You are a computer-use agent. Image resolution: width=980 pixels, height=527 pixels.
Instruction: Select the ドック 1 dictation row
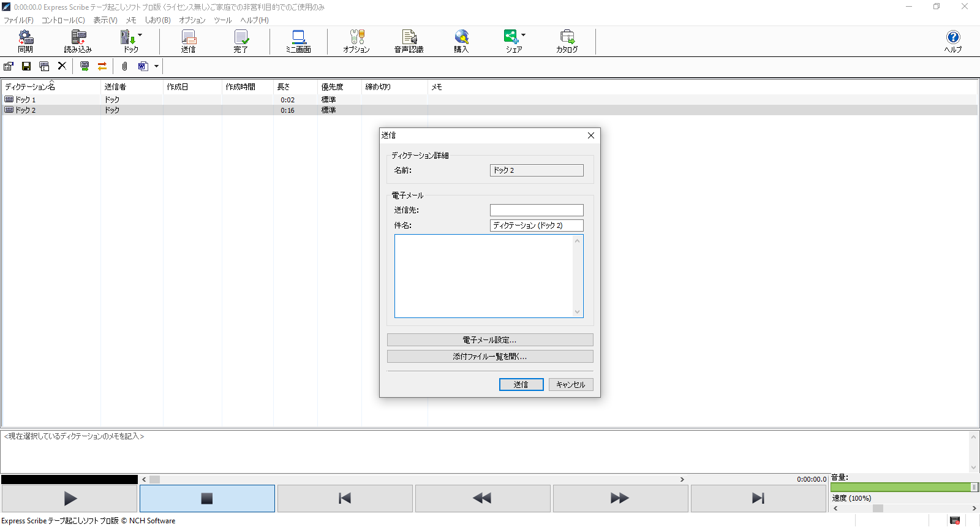click(490, 99)
